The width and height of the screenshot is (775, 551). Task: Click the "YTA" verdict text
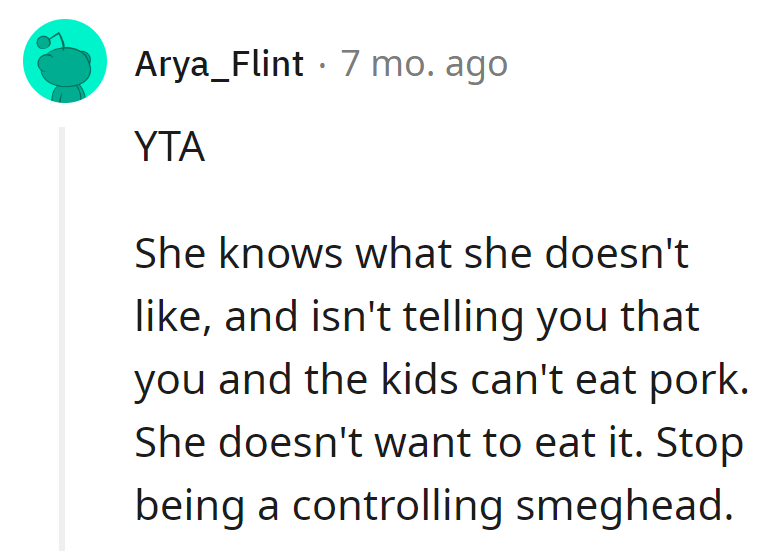click(x=169, y=148)
